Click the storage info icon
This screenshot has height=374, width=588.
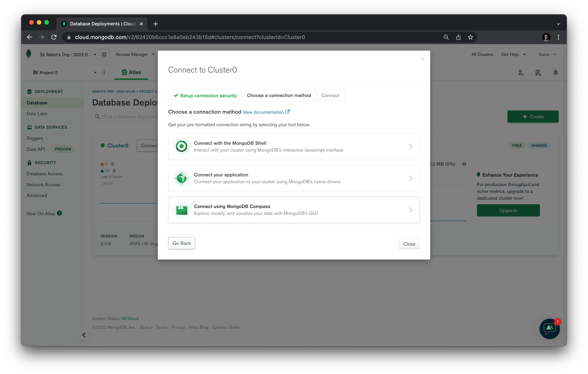pyautogui.click(x=464, y=164)
